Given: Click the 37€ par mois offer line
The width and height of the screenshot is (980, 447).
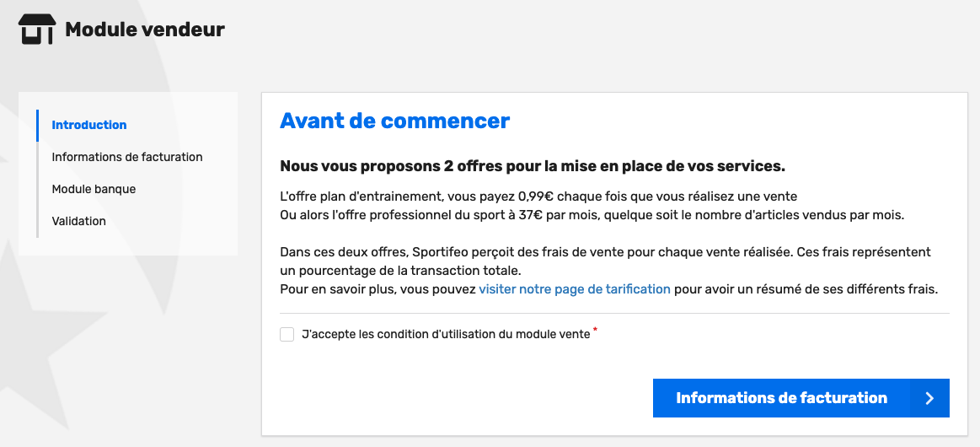Looking at the screenshot, I should [592, 216].
